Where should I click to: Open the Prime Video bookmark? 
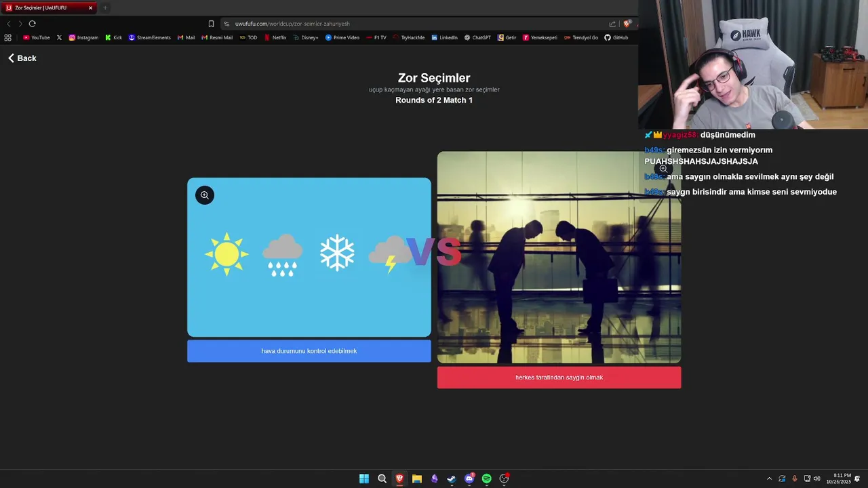tap(342, 38)
